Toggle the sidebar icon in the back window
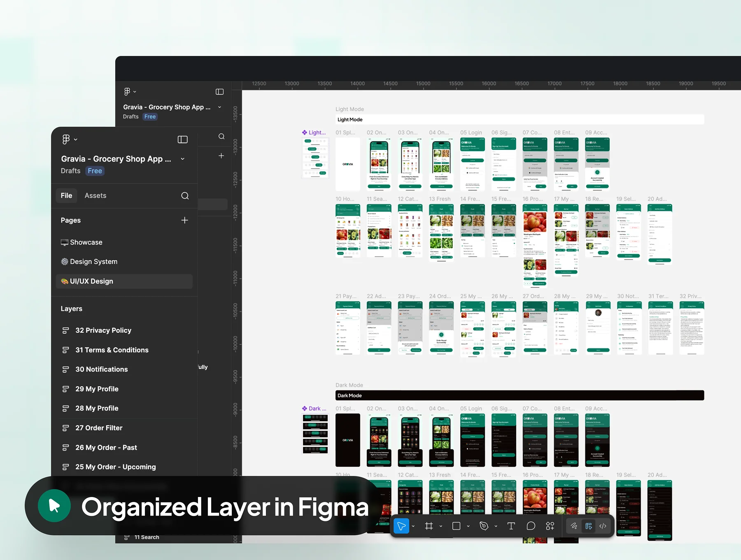This screenshot has width=741, height=560. [219, 91]
